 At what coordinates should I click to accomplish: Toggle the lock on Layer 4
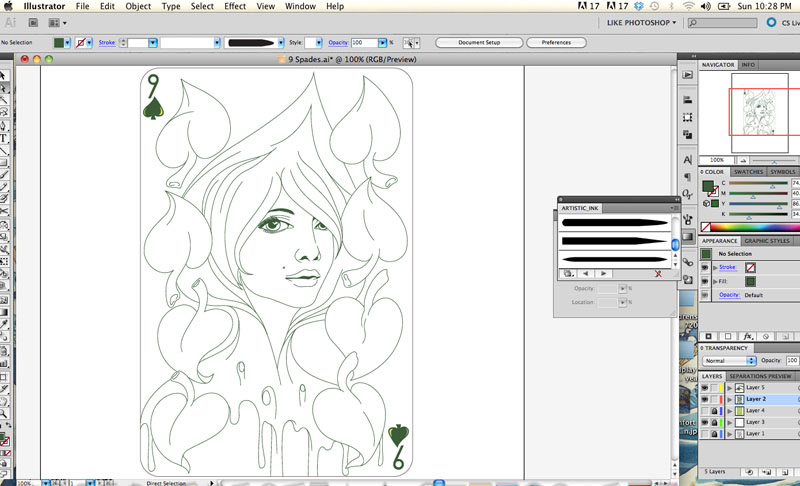[x=714, y=411]
